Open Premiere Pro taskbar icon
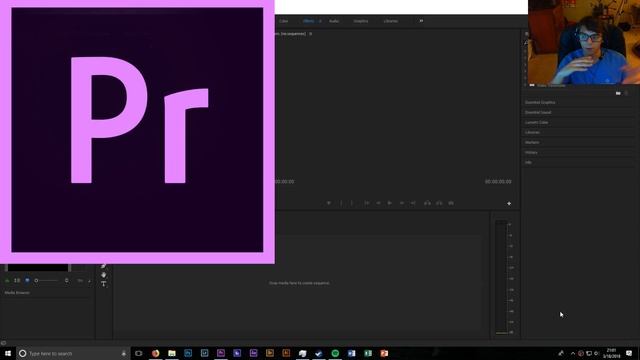Image resolution: width=640 pixels, height=360 pixels. point(221,353)
